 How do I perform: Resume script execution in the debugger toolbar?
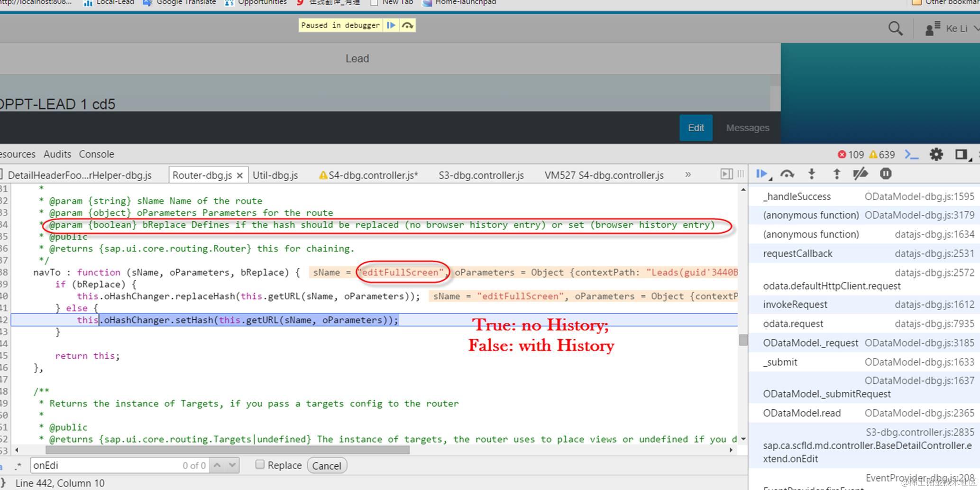[762, 174]
